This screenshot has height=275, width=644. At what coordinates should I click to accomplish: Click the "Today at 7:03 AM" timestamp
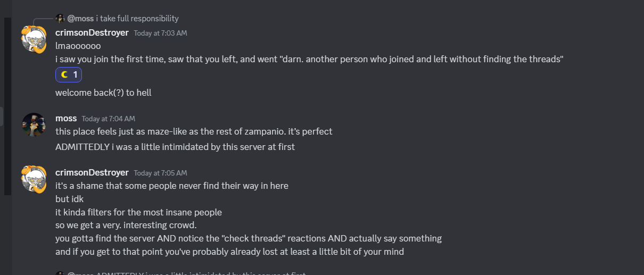[160, 33]
